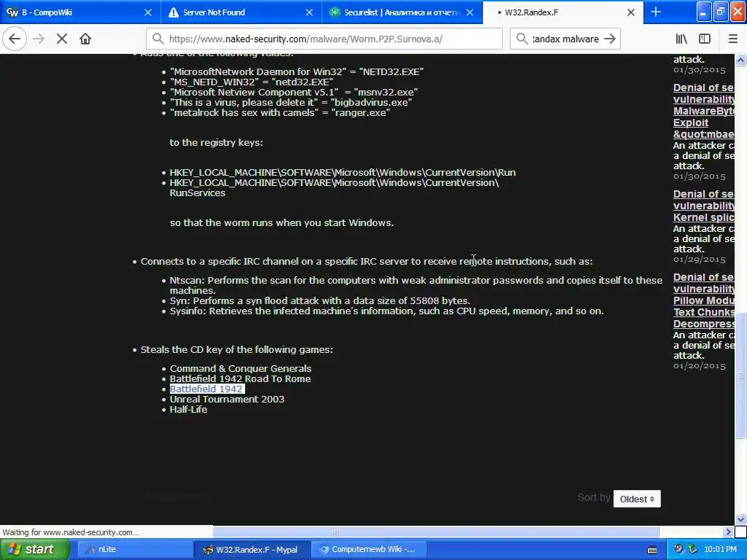
Task: Click the vertical scrollbar down arrow
Action: [740, 519]
